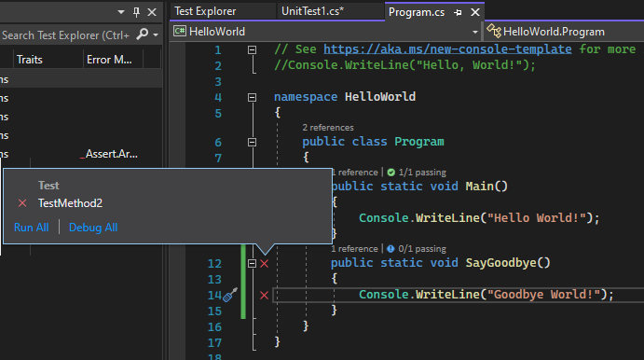This screenshot has height=360, width=644.
Task: Sort by the Traits column header
Action: point(30,60)
